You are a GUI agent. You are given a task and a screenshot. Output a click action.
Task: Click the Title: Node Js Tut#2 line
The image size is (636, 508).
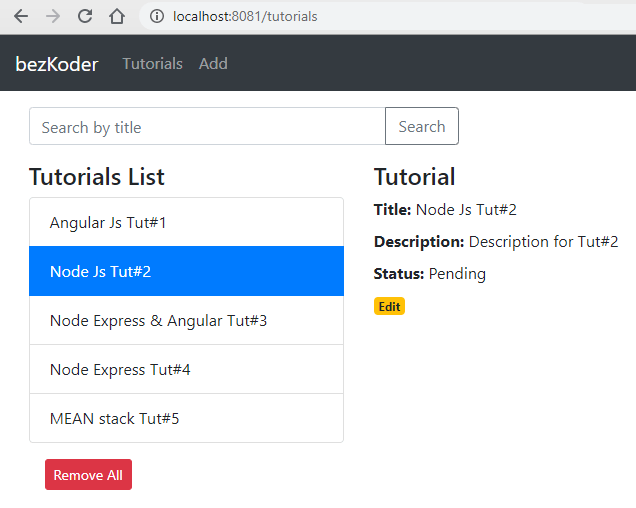click(445, 210)
